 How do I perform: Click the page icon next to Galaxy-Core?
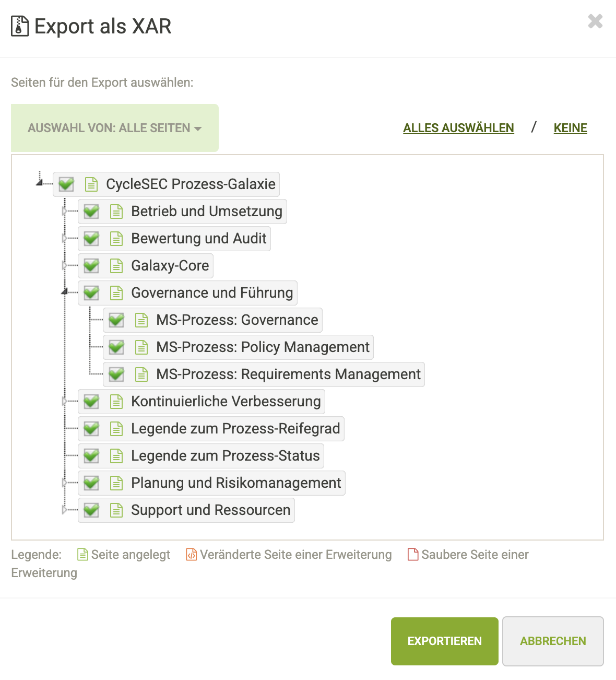[116, 266]
